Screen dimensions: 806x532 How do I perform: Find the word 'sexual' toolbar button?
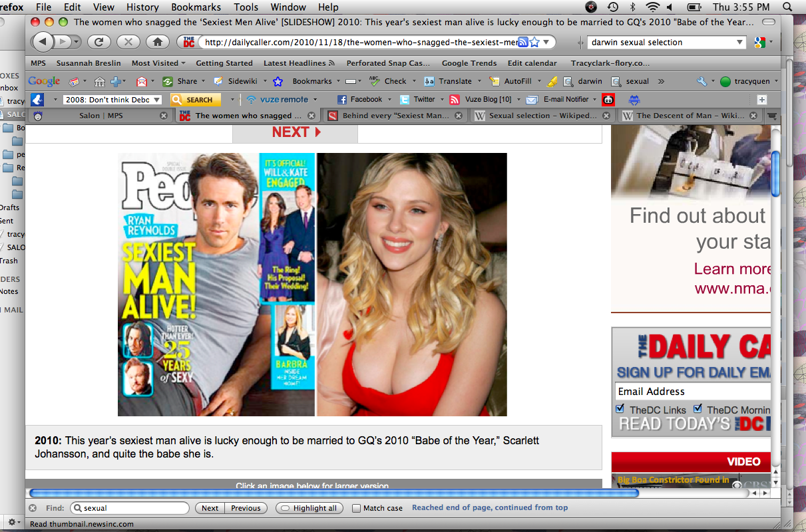pos(630,81)
